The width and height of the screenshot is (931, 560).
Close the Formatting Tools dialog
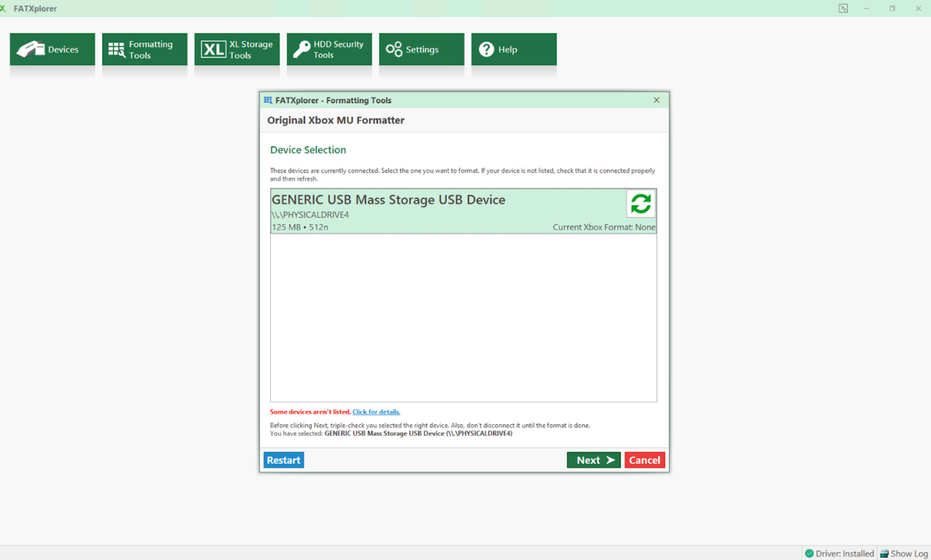pos(656,100)
